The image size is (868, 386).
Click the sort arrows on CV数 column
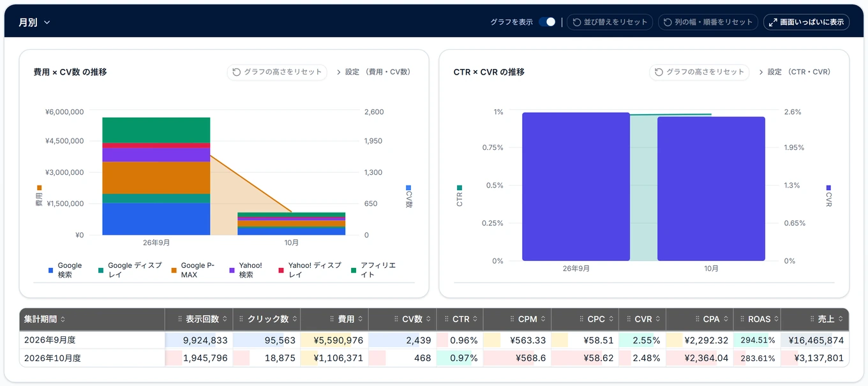click(x=428, y=319)
